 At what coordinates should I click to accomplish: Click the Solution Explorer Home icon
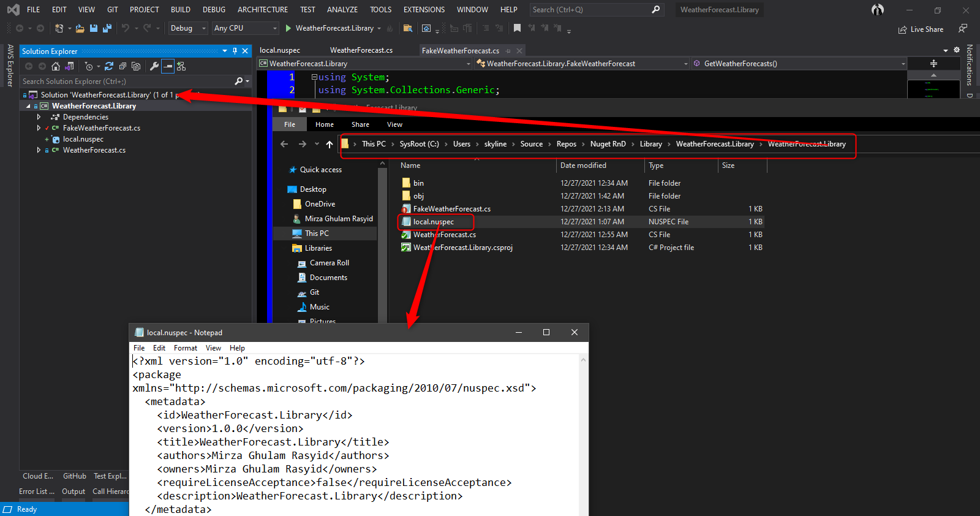pos(56,66)
